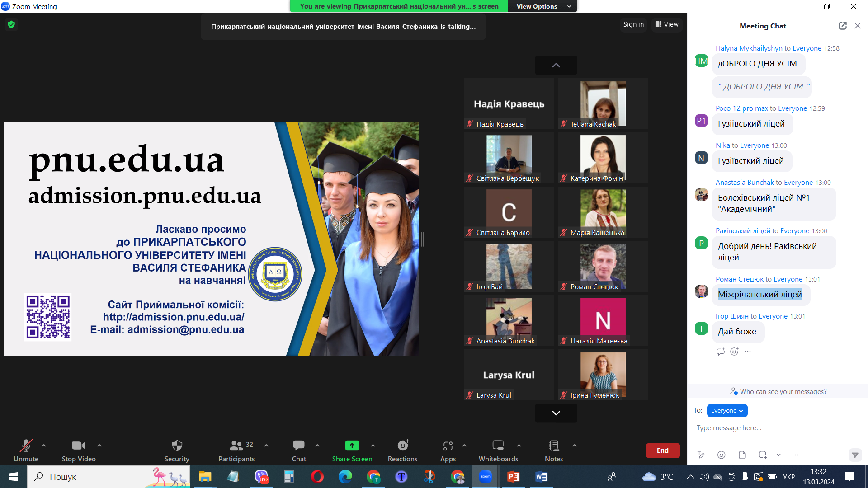Screen dimensions: 868x488
Task: Pop out the Meeting Chat window
Action: (x=842, y=26)
